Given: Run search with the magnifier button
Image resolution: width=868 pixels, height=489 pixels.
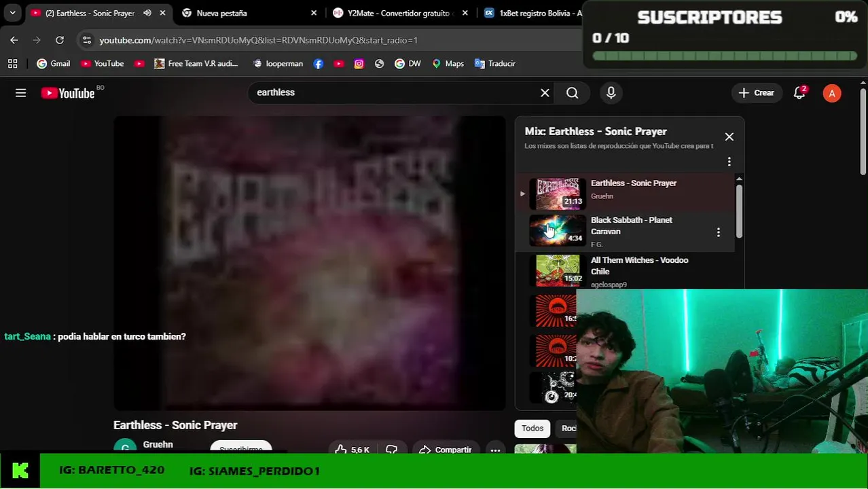Looking at the screenshot, I should [573, 93].
